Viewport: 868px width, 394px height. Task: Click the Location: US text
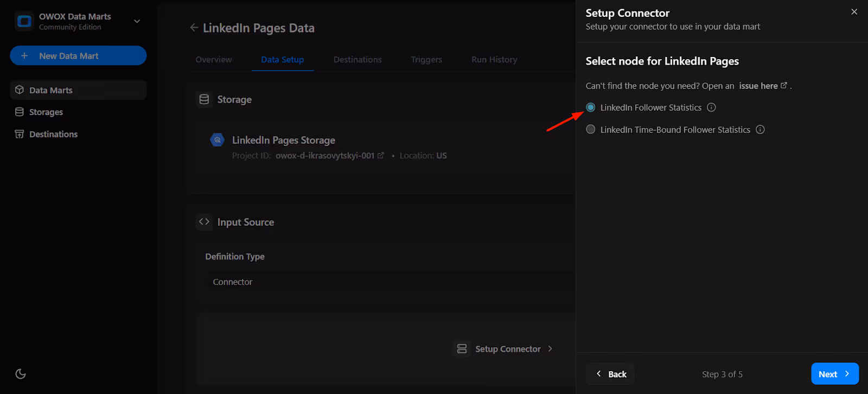click(423, 156)
